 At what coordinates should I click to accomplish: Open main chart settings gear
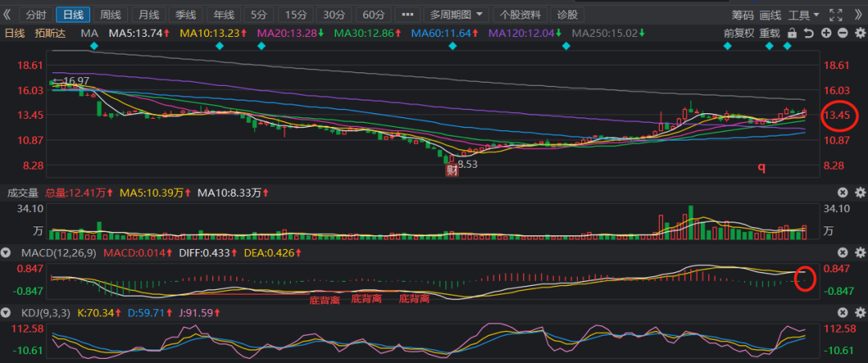[x=859, y=33]
